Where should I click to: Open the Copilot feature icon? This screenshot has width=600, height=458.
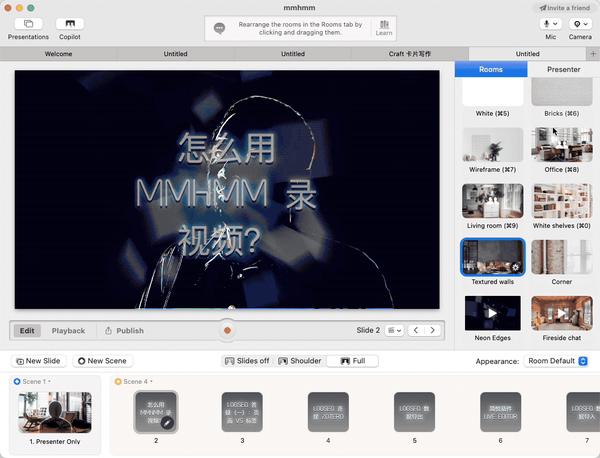[70, 24]
